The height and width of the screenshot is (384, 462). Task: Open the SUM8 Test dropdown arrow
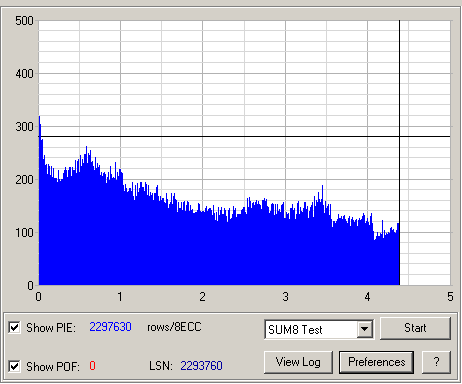point(365,329)
